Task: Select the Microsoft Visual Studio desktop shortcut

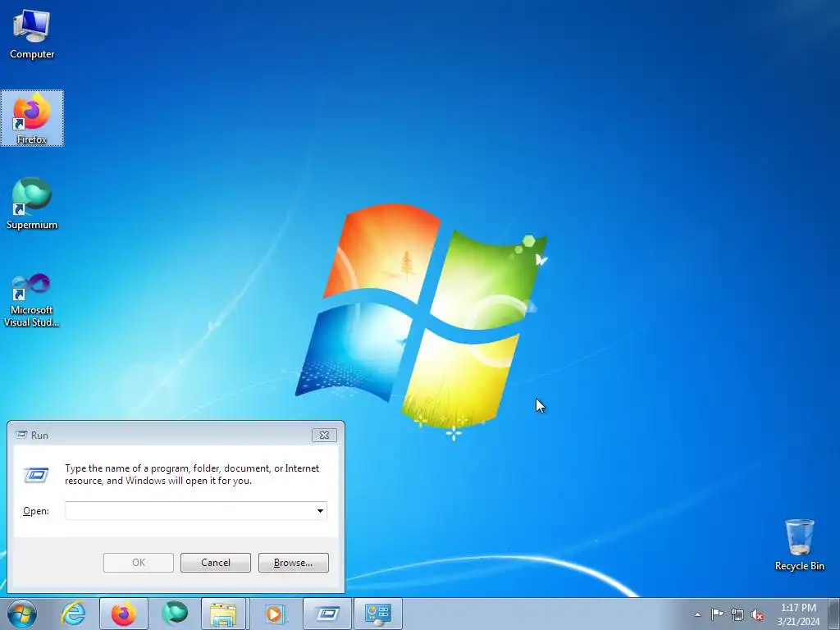Action: pos(32,300)
